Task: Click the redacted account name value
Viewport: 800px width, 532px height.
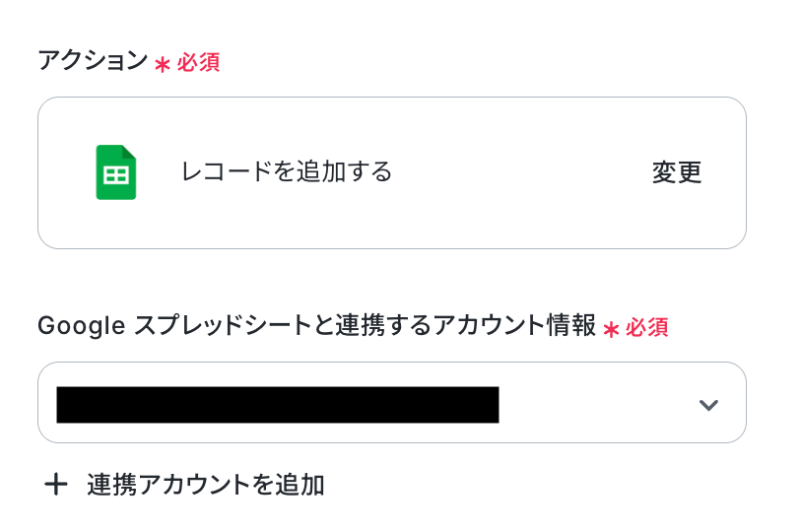Action: click(277, 405)
